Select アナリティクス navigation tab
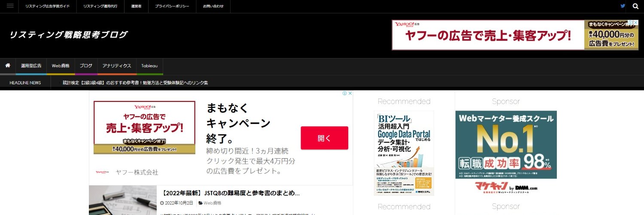 point(117,66)
